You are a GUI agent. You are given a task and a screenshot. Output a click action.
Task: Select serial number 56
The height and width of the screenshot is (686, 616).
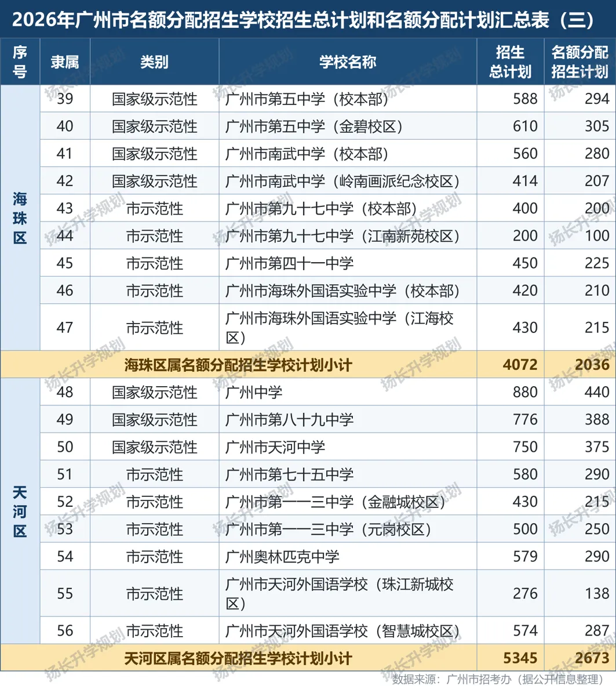tap(65, 631)
